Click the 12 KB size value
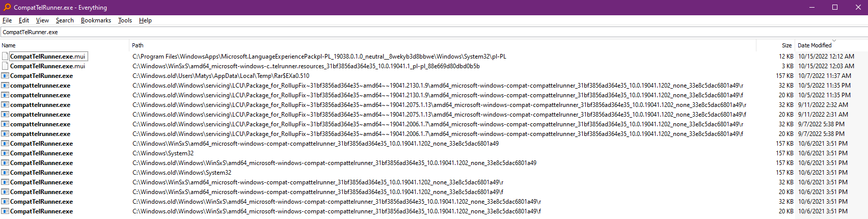 [786, 57]
